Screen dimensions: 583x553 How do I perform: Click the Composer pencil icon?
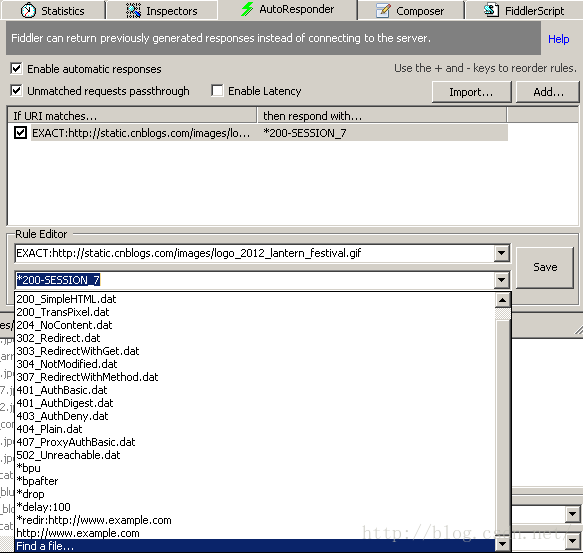point(383,10)
